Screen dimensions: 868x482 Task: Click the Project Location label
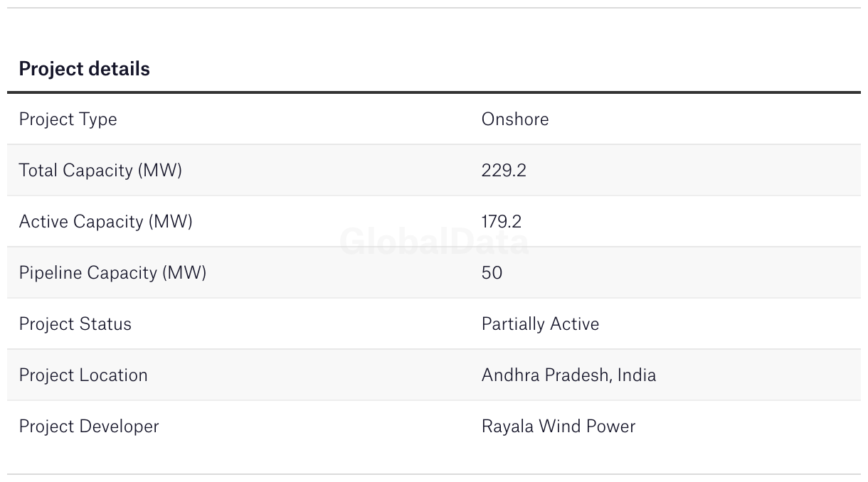(x=83, y=375)
